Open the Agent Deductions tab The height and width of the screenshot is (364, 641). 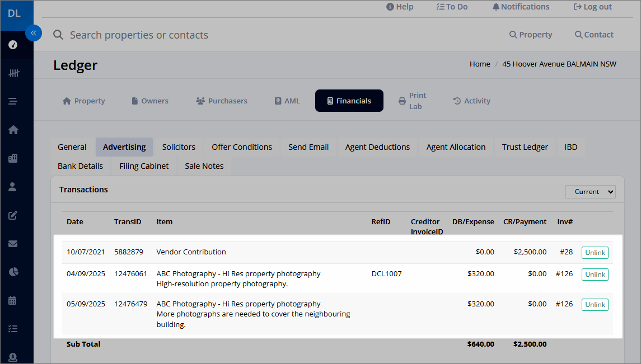(377, 147)
